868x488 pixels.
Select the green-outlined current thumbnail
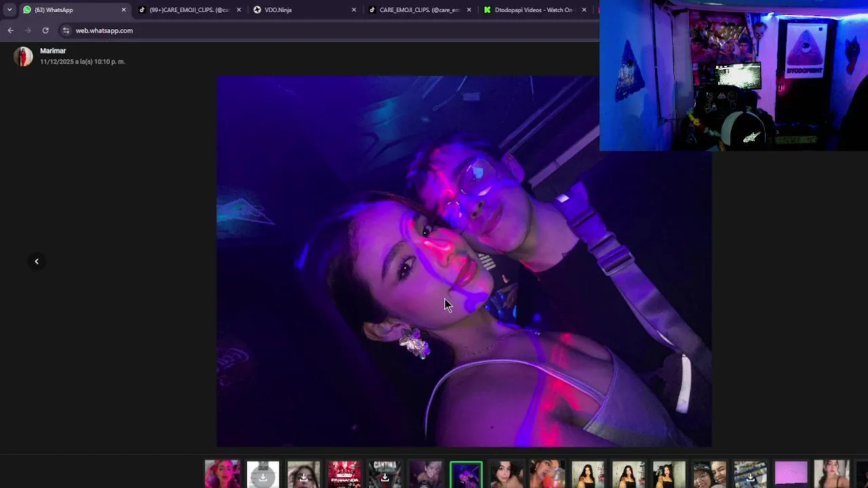coord(466,474)
